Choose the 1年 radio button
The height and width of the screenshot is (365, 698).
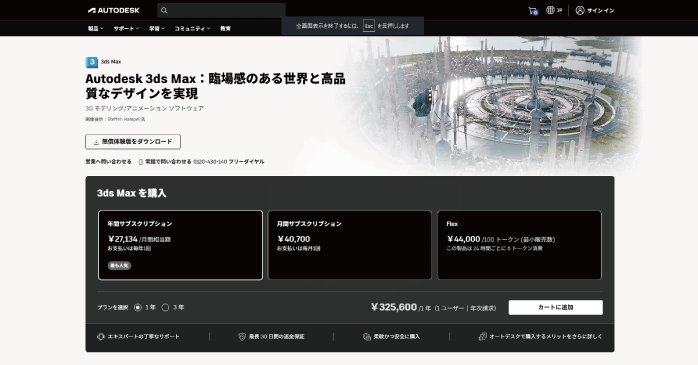coord(138,307)
